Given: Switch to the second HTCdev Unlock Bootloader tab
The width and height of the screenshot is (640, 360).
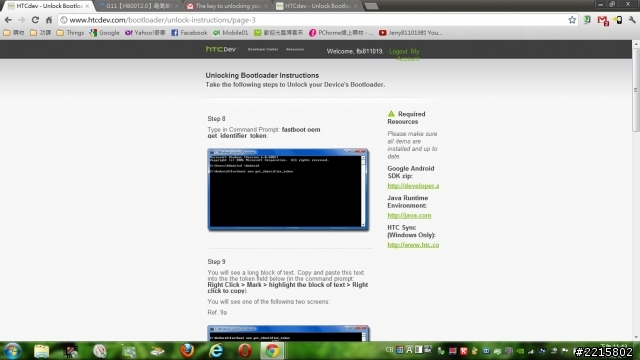Looking at the screenshot, I should pos(317,6).
